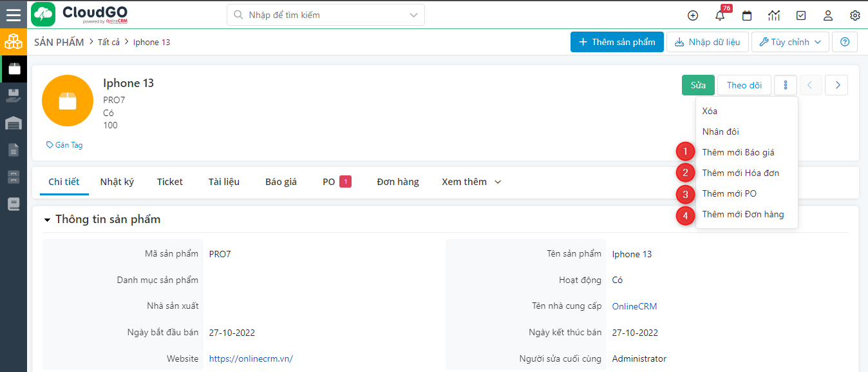Viewport: 868px width, 372px height.
Task: Click the settings gear icon
Action: pyautogui.click(x=854, y=15)
